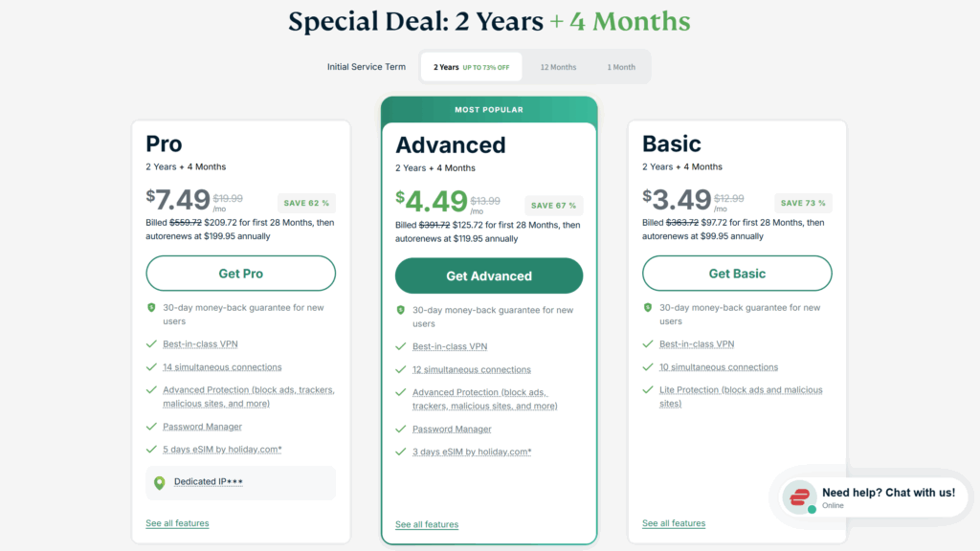Image resolution: width=980 pixels, height=551 pixels.
Task: Open the Dedicated IP link
Action: tap(208, 482)
